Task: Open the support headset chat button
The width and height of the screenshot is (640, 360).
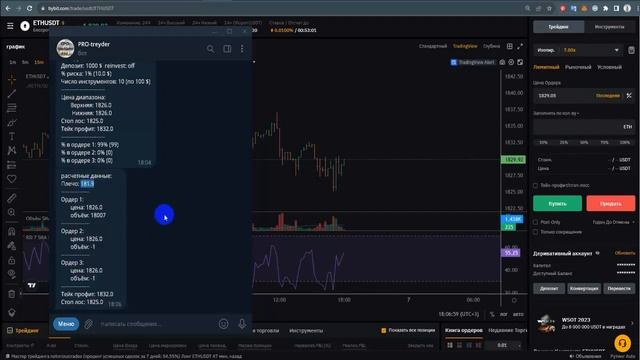Action: click(622, 343)
